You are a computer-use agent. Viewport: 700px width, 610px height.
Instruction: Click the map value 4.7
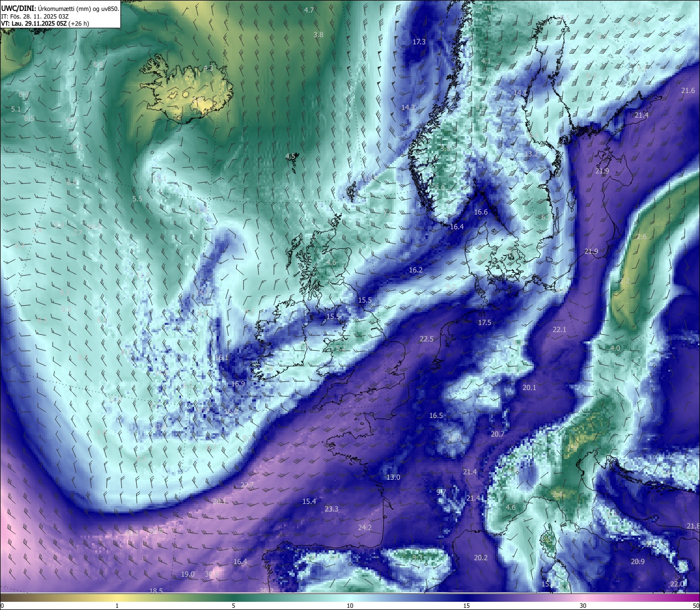click(x=309, y=10)
